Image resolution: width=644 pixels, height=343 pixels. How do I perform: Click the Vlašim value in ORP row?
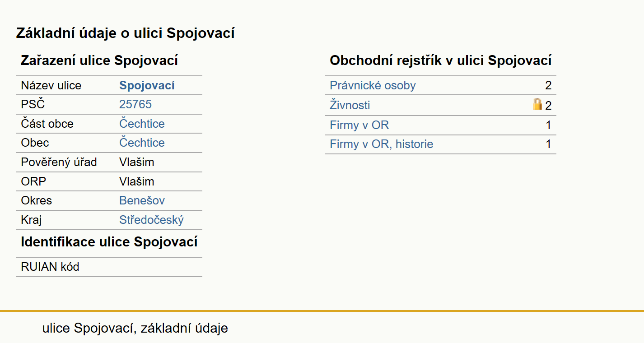tap(137, 181)
